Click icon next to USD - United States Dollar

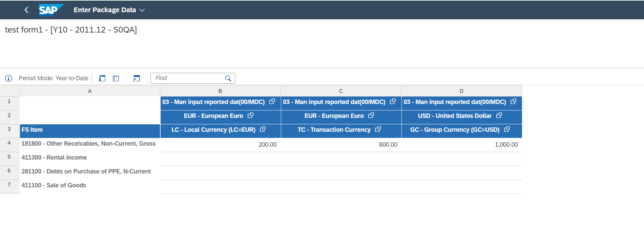coord(499,116)
